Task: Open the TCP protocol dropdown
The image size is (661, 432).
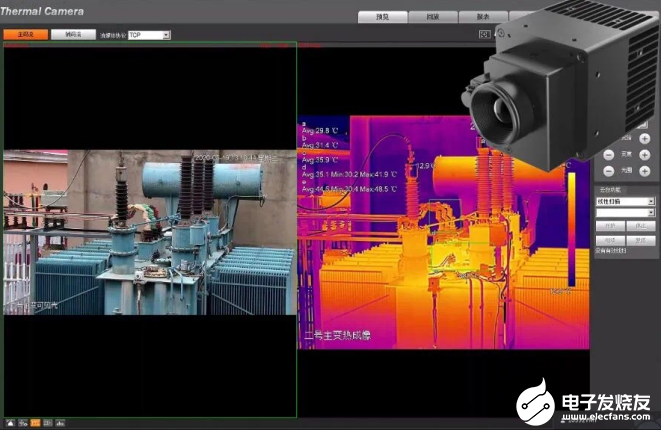Action: click(149, 35)
